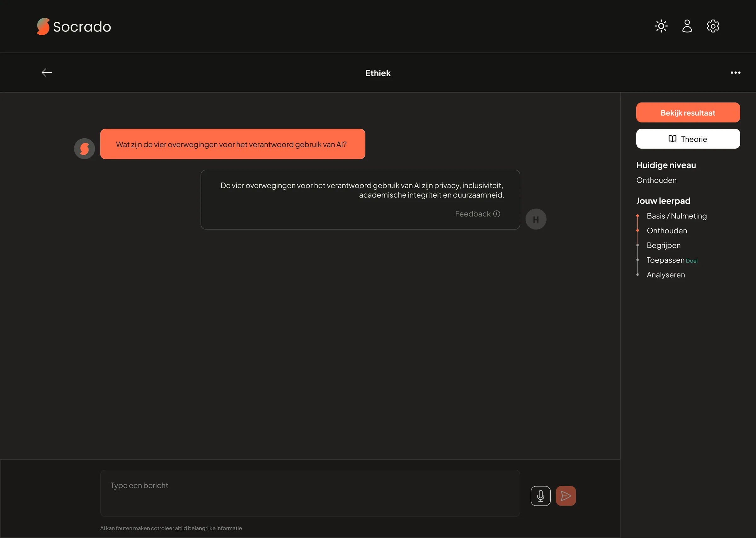
Task: Click the Ethiek title
Action: point(378,73)
